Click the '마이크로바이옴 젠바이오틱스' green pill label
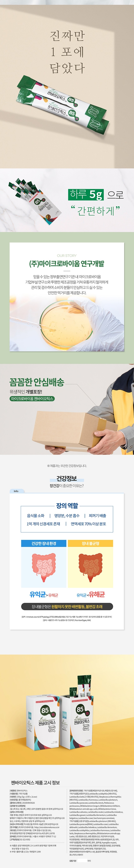The image size is (134, 868). click(x=32, y=398)
